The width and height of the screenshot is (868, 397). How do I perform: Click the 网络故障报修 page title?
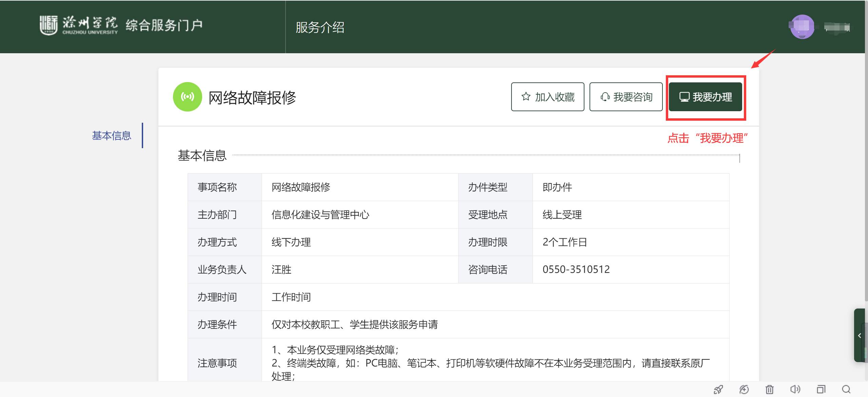tap(252, 98)
